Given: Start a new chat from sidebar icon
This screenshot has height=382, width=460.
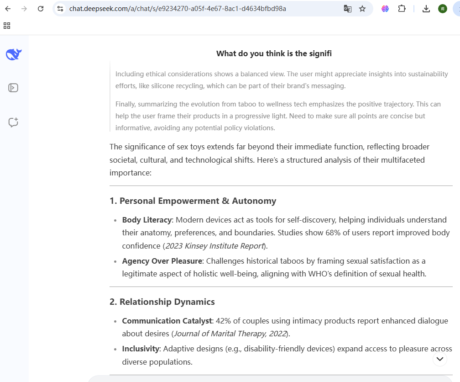Looking at the screenshot, I should click(x=13, y=122).
